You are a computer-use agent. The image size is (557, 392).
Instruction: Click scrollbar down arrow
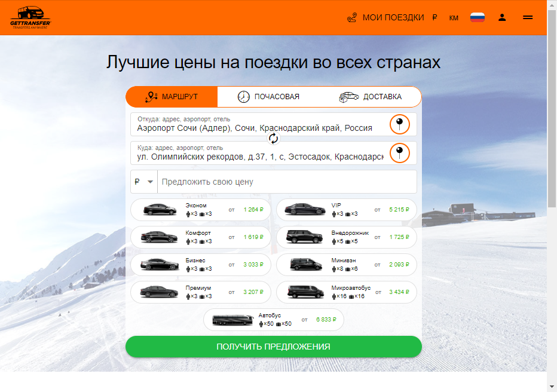click(x=552, y=387)
